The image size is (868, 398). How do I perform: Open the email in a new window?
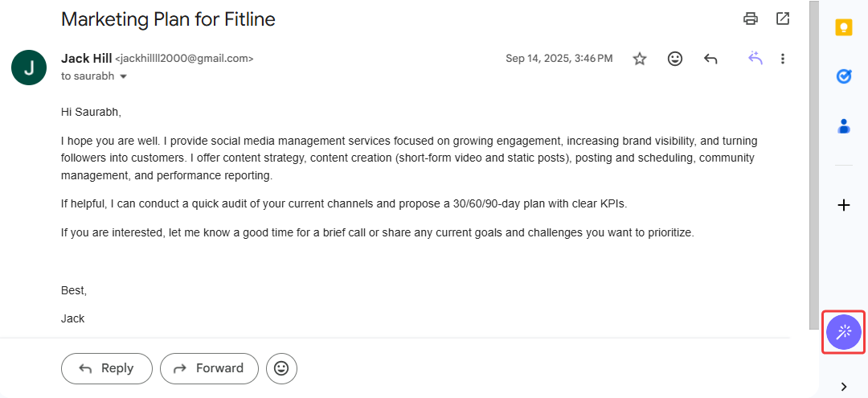(x=783, y=18)
